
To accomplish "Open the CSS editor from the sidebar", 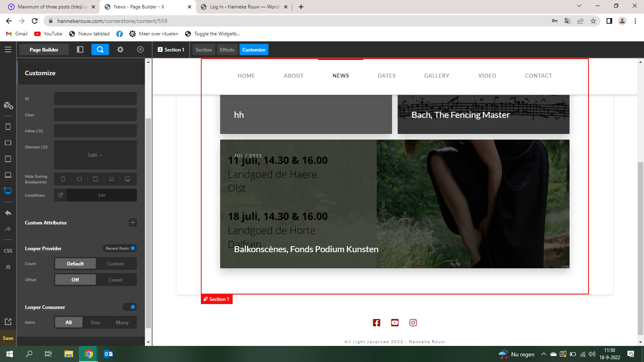I will pyautogui.click(x=8, y=251).
